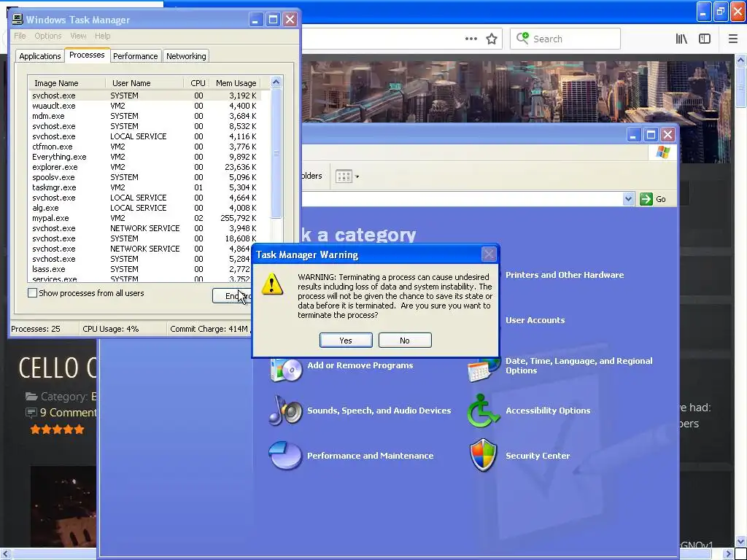Click the 9 Comments link on the webpage

[x=68, y=413]
